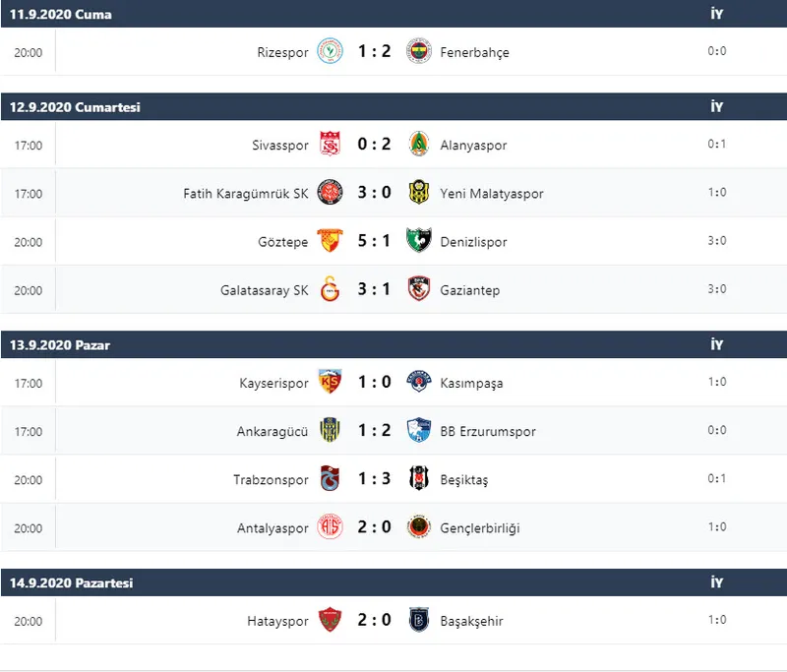This screenshot has height=672, width=787.
Task: Open the Yeni Malatyaspor team link
Action: coord(492,194)
